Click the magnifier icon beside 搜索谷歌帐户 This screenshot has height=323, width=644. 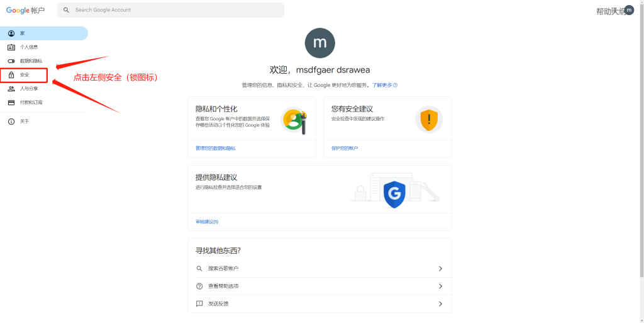click(x=199, y=268)
